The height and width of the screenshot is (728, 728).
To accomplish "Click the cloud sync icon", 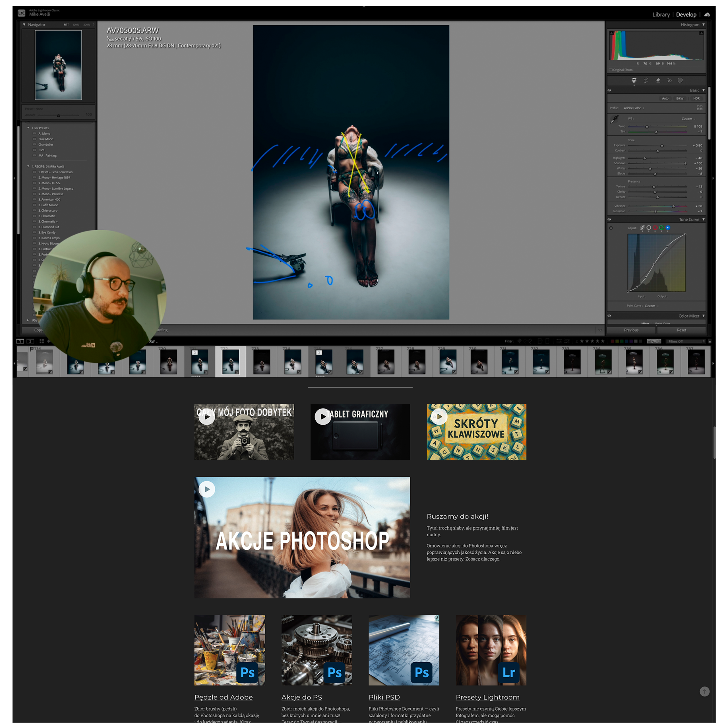I will (707, 15).
